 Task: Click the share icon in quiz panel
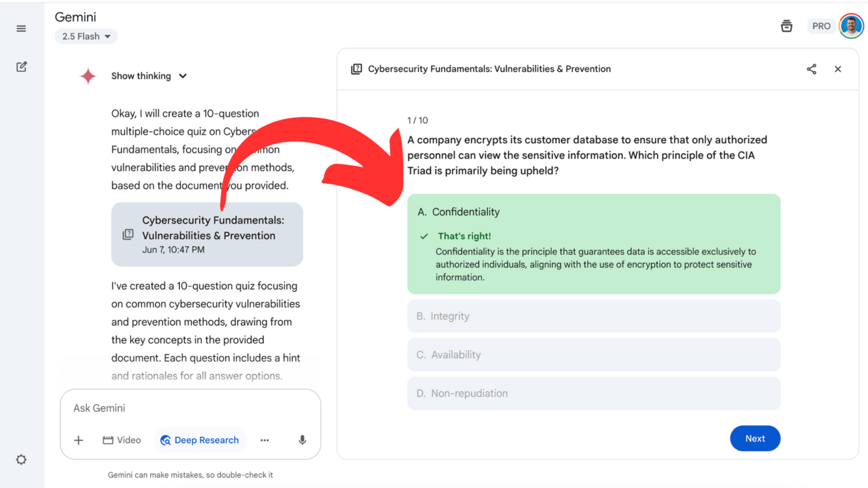pos(812,69)
